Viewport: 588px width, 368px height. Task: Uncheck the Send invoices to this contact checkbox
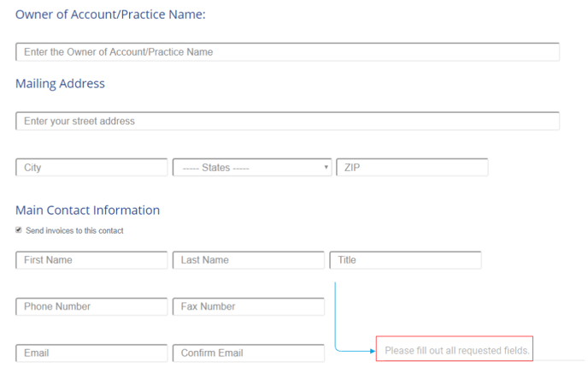(x=19, y=230)
